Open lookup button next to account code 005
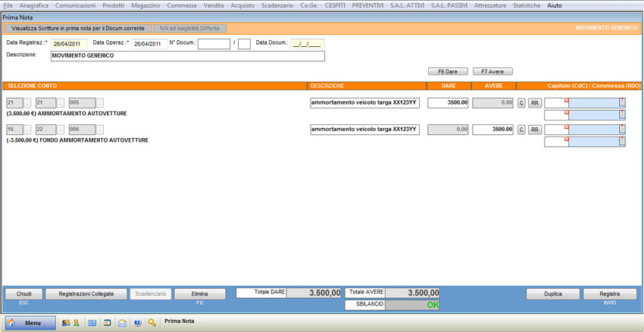The height and width of the screenshot is (332, 644). point(100,103)
